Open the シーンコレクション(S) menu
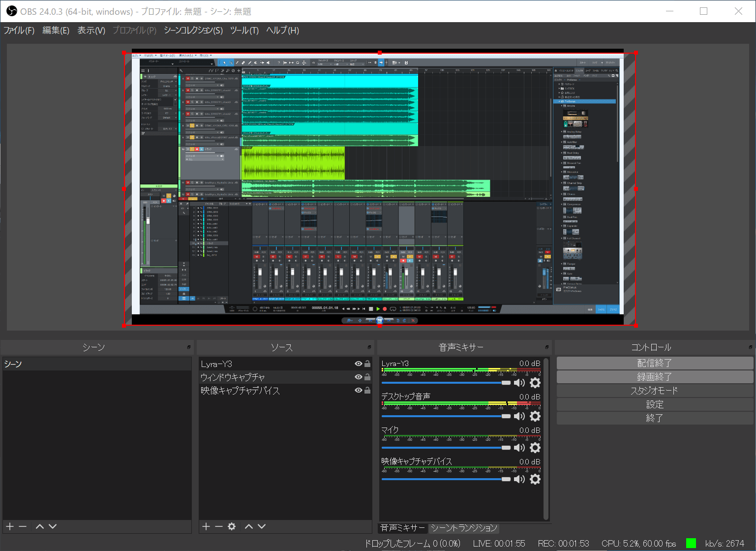Viewport: 756px width, 551px height. [193, 30]
